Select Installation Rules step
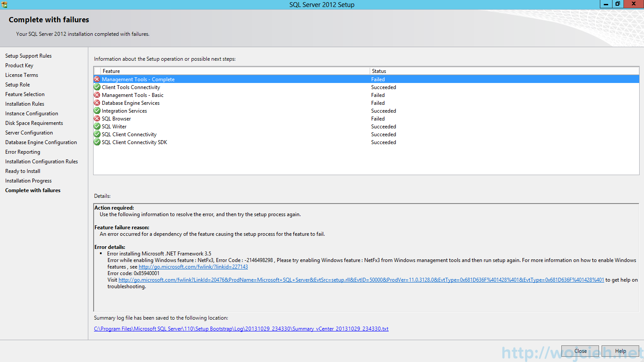The width and height of the screenshot is (644, 362). click(24, 104)
